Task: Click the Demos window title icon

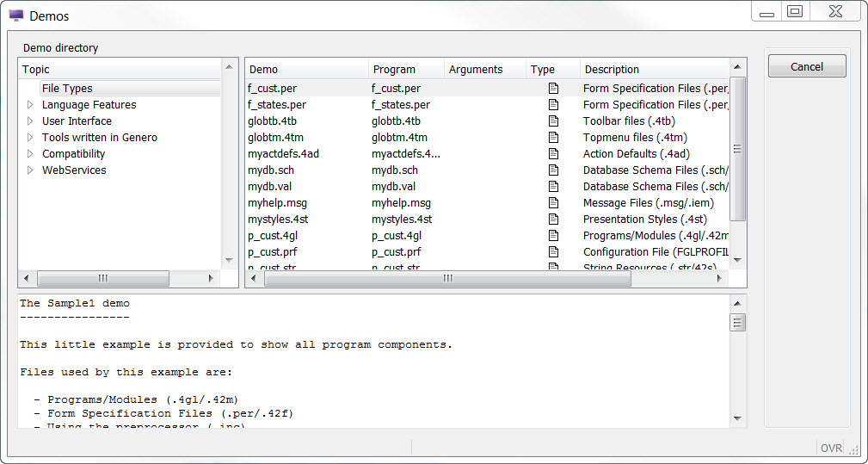Action: (16, 16)
